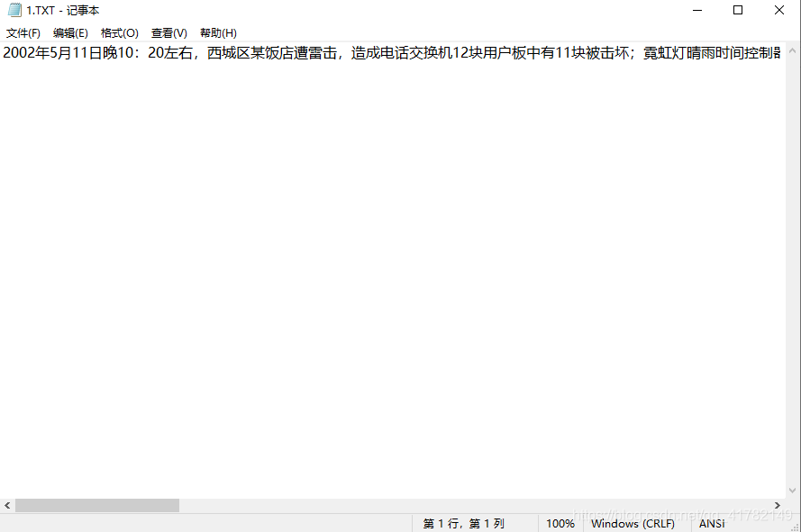The image size is (801, 532).
Task: Click the 100% zoom status entry
Action: coord(560,524)
